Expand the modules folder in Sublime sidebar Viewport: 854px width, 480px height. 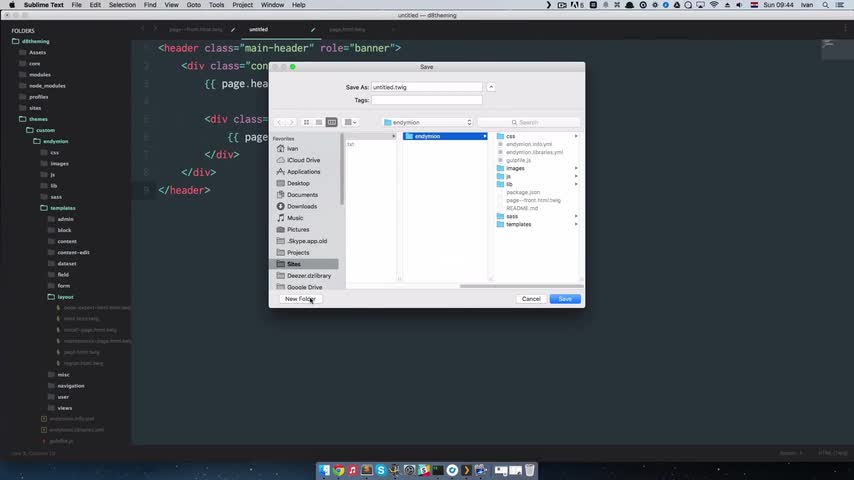(x=40, y=75)
